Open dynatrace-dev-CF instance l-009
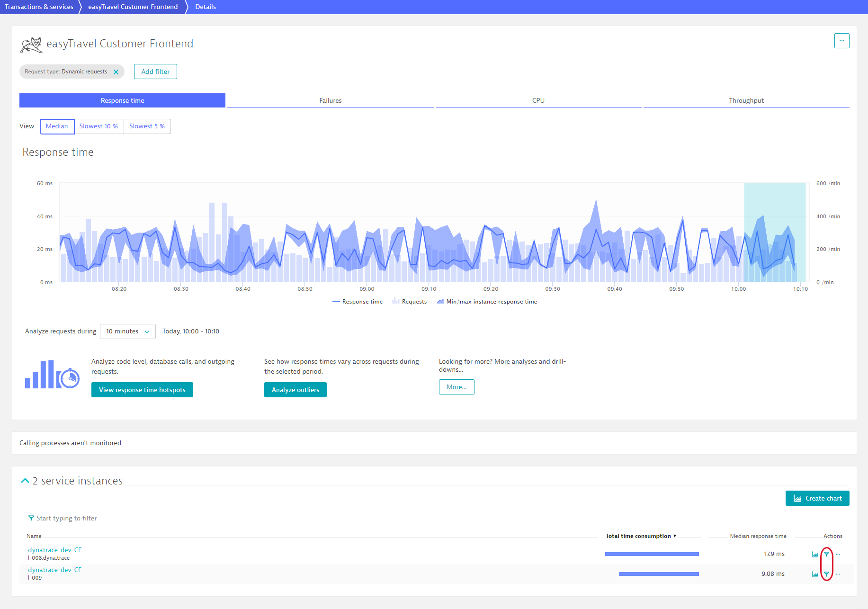 pyautogui.click(x=54, y=570)
